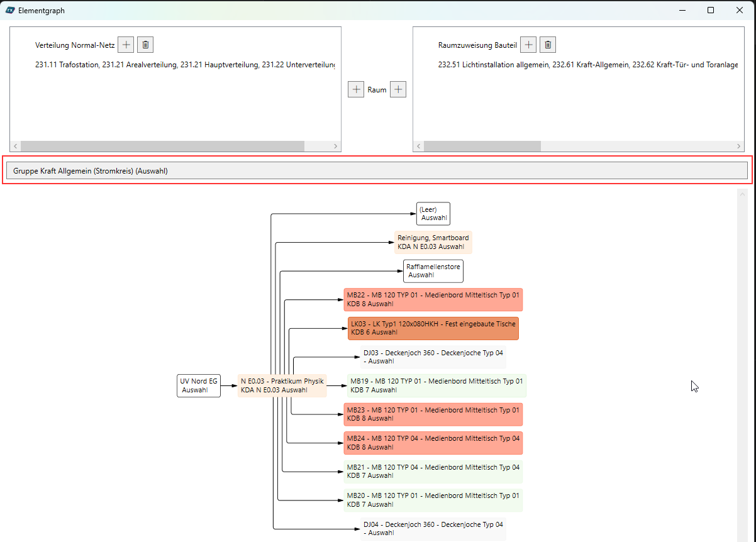Image resolution: width=756 pixels, height=542 pixels.
Task: Click trash icon beside Verteilung Normal-Netz
Action: click(145, 45)
